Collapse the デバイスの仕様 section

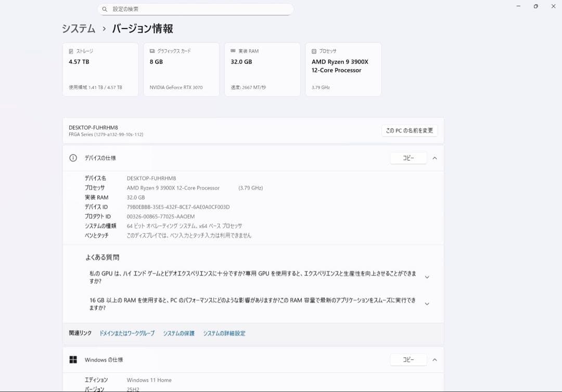pyautogui.click(x=435, y=158)
